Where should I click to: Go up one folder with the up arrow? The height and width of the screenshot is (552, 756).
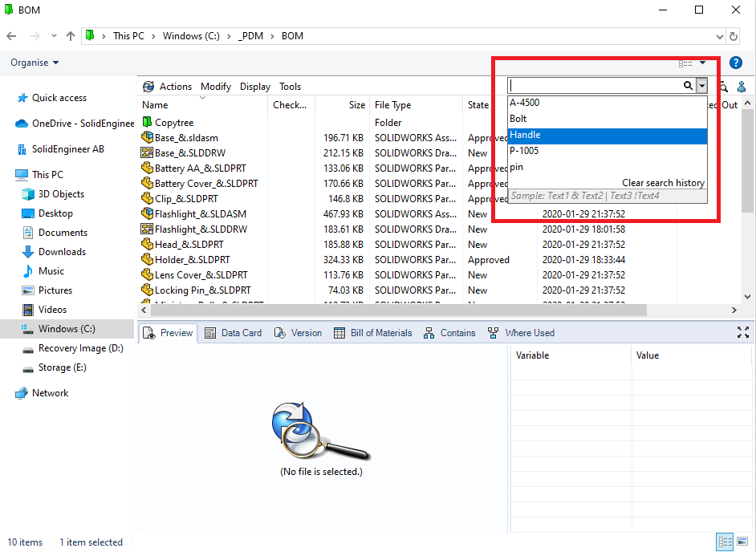(x=71, y=36)
